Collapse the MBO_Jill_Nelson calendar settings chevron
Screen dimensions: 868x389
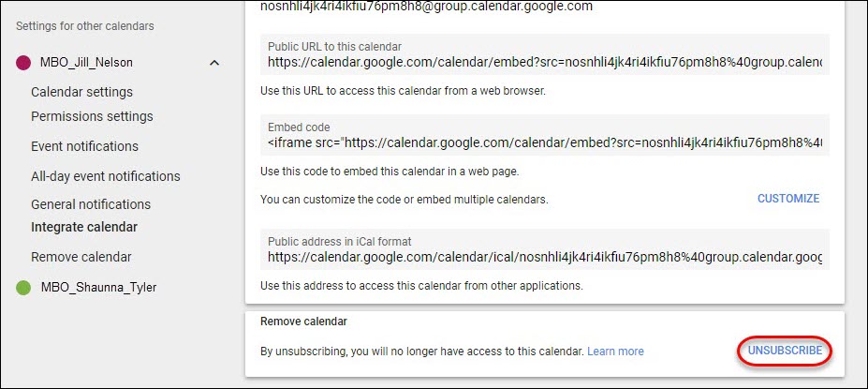(214, 63)
